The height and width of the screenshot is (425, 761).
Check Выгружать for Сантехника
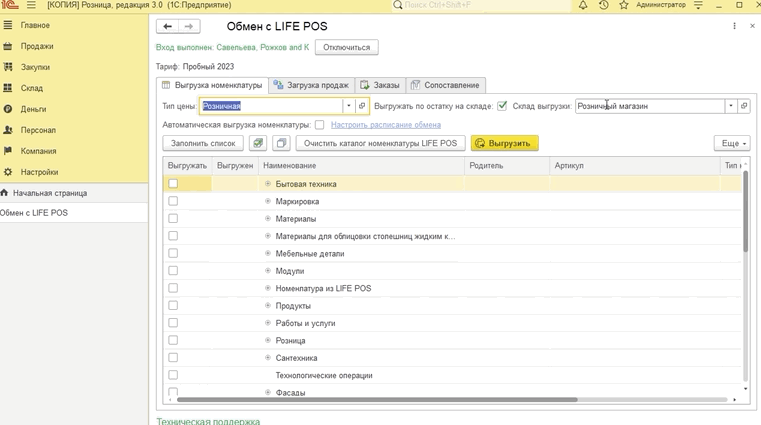173,358
